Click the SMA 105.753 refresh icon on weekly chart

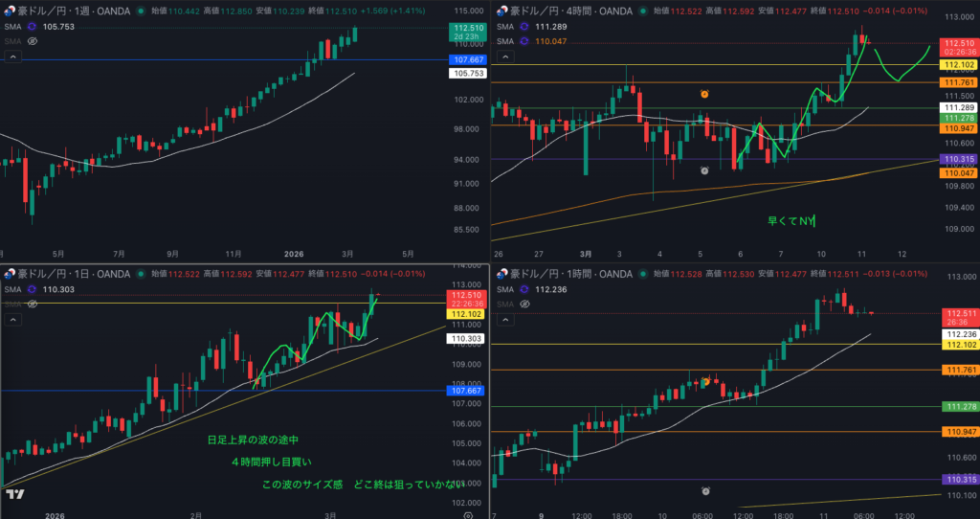click(33, 27)
